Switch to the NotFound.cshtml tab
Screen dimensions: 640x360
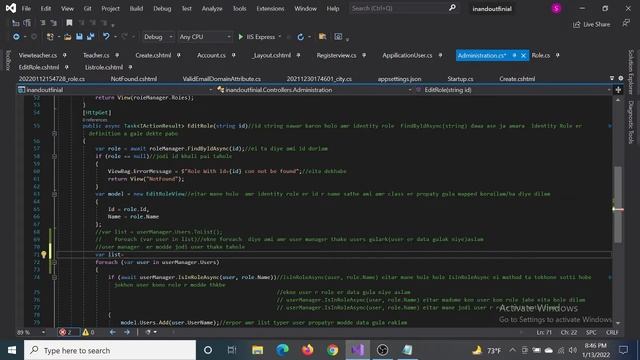[x=133, y=79]
